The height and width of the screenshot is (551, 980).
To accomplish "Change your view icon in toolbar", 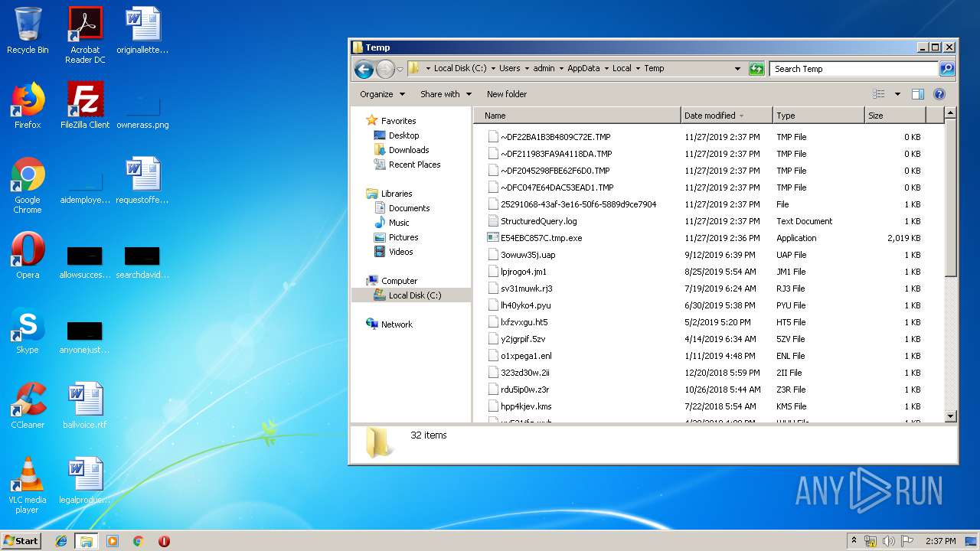I will click(879, 94).
